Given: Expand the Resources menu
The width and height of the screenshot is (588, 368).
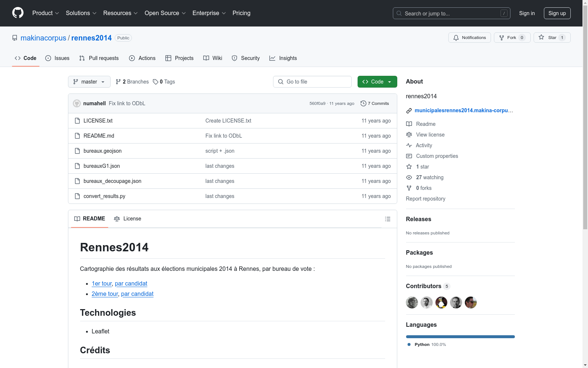Looking at the screenshot, I should [121, 13].
